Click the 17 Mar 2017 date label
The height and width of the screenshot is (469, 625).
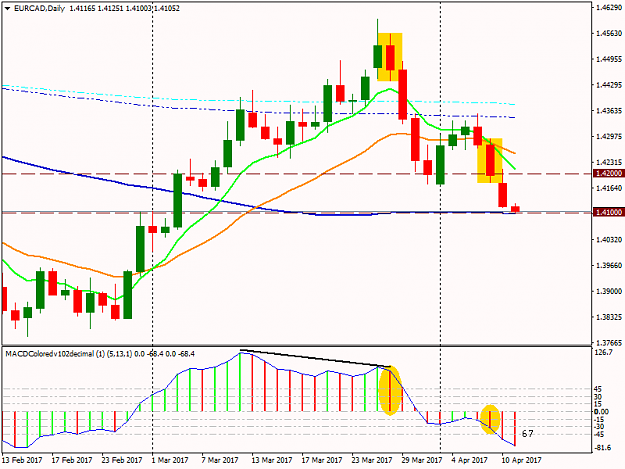click(322, 460)
